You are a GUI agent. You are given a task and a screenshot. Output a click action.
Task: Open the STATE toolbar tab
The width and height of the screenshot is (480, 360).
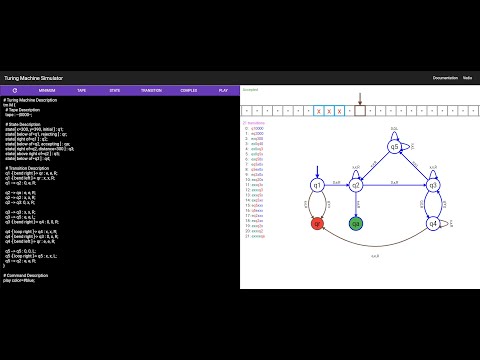click(115, 90)
